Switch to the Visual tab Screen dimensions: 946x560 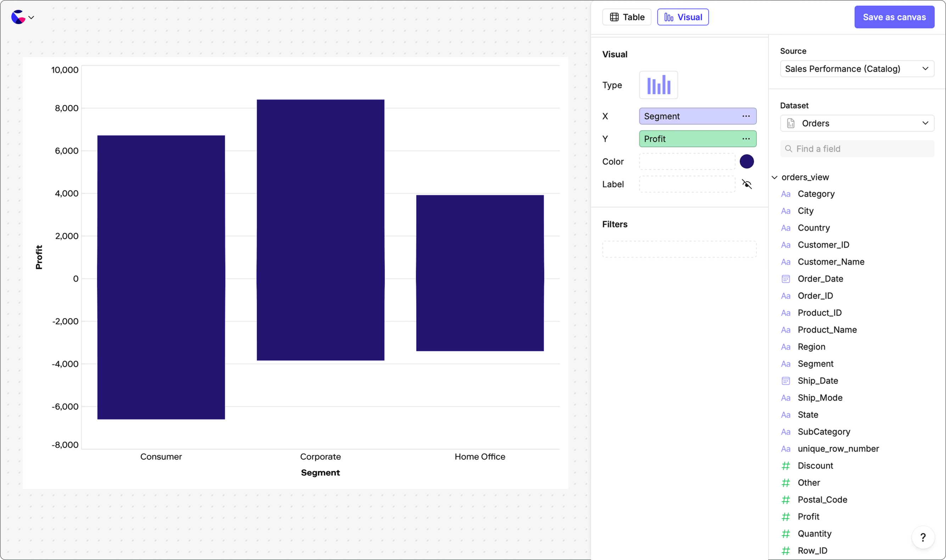(683, 17)
